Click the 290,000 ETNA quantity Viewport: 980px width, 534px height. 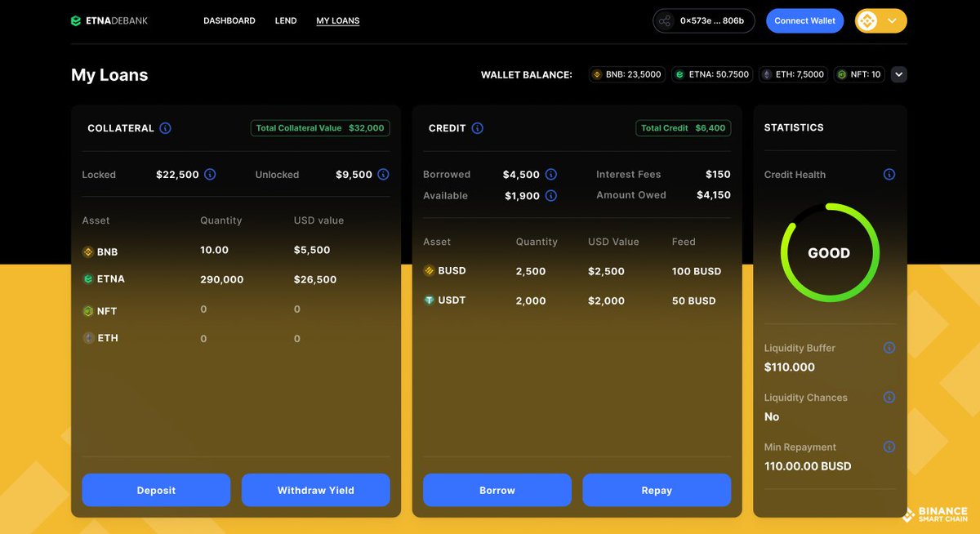[x=222, y=279]
